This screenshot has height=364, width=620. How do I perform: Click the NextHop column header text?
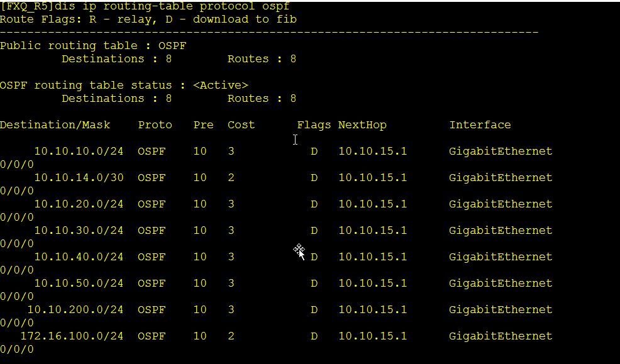362,125
